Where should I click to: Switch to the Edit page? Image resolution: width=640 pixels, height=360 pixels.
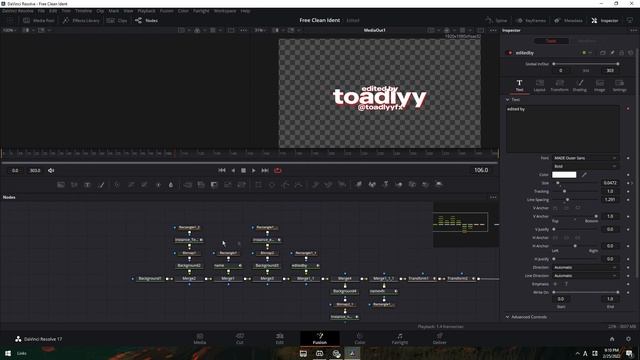pyautogui.click(x=280, y=338)
